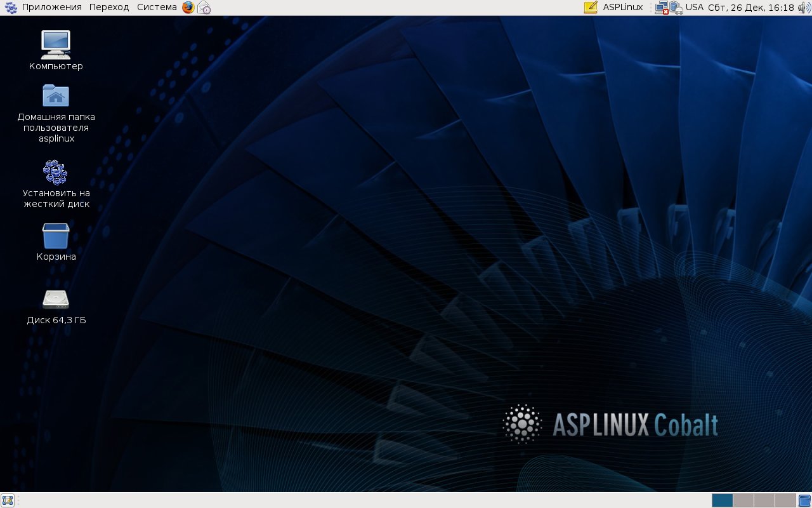Image resolution: width=812 pixels, height=508 pixels.
Task: Select the home folder icon for asplinux
Action: (56, 95)
